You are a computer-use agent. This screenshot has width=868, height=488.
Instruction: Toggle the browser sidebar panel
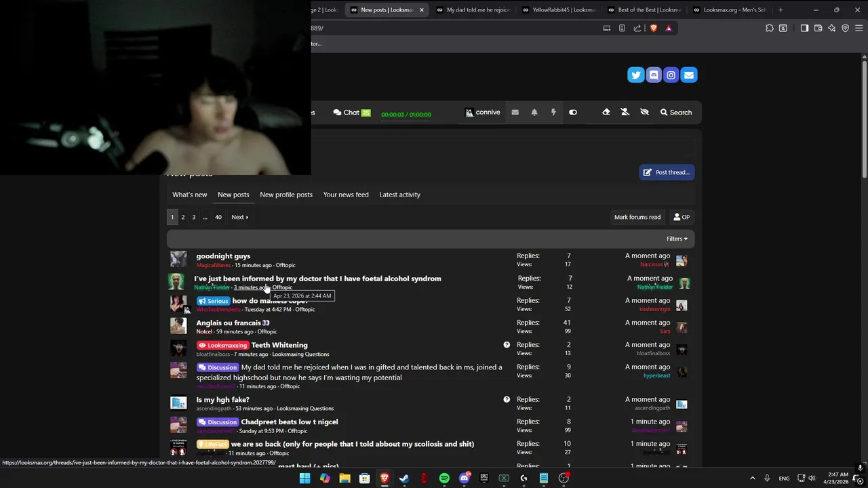(804, 28)
